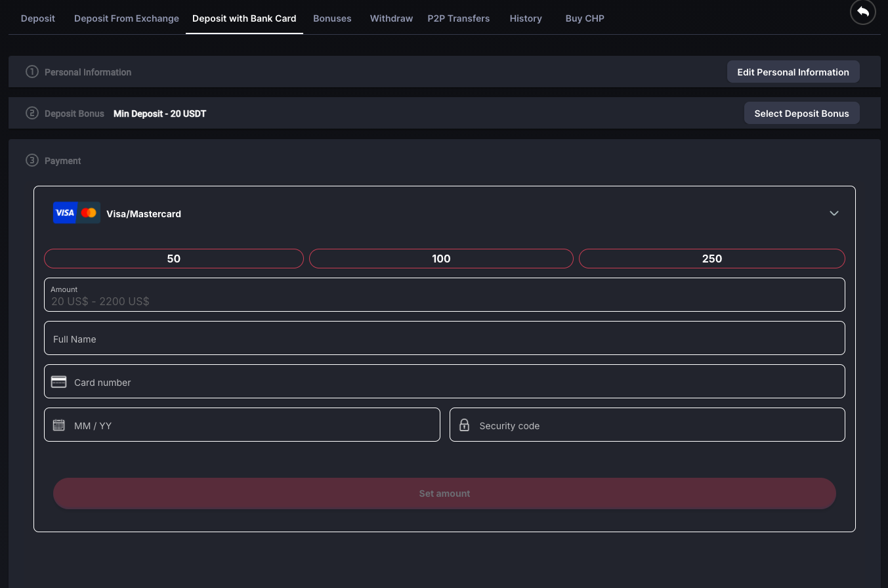Click Select Deposit Bonus
The width and height of the screenshot is (888, 588).
click(801, 113)
